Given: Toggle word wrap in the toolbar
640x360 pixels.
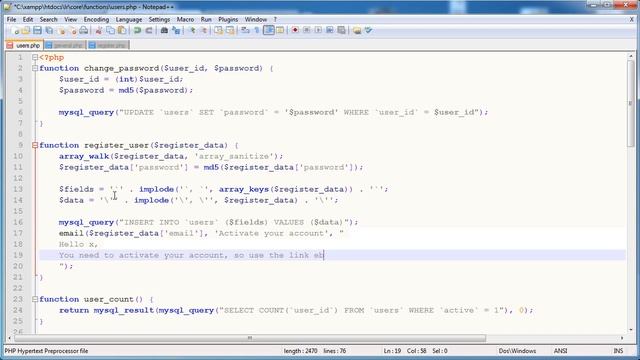Looking at the screenshot, I should coord(245,31).
